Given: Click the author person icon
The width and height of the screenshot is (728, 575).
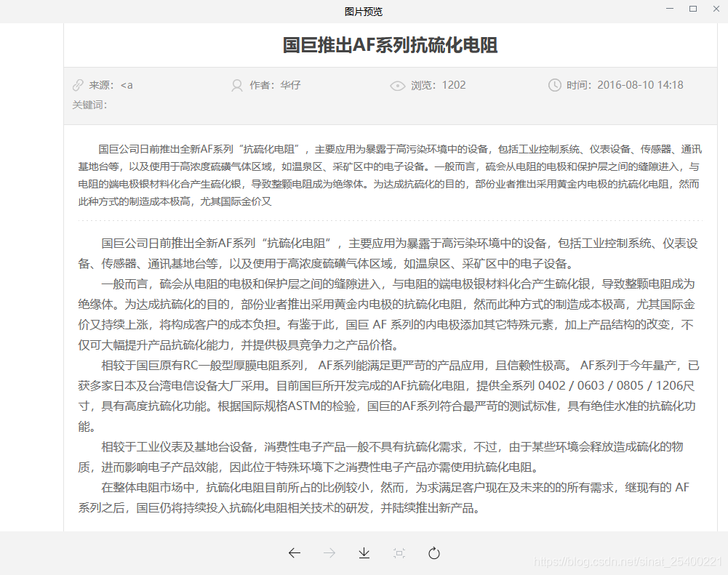Looking at the screenshot, I should click(x=237, y=85).
